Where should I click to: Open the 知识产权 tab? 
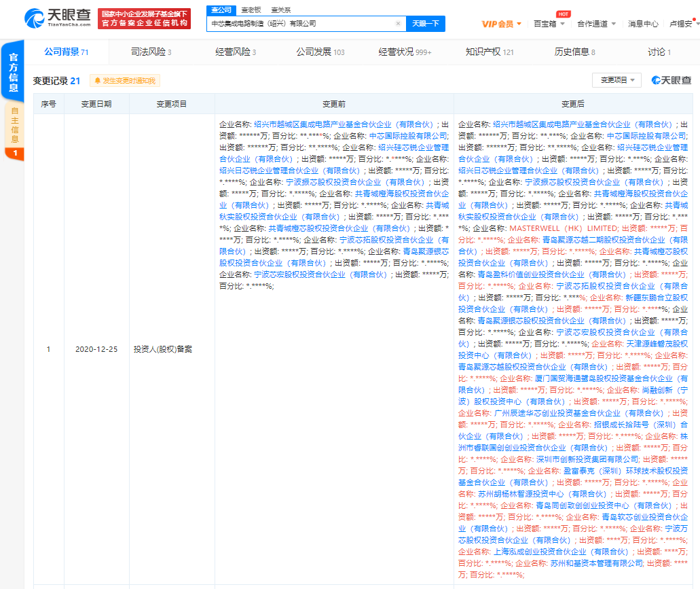[x=489, y=52]
